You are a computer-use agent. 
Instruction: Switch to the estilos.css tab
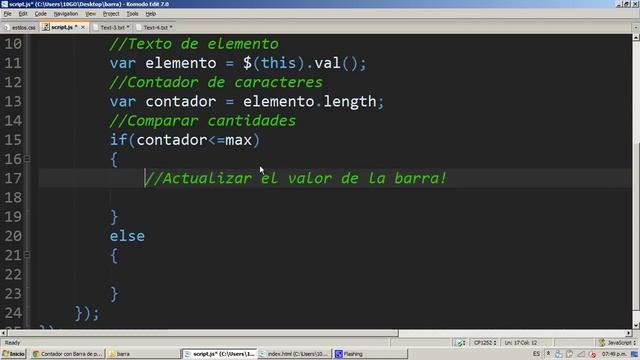(20, 27)
